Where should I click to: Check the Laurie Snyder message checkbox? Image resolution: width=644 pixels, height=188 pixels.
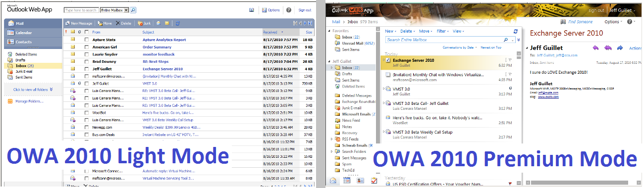click(87, 54)
